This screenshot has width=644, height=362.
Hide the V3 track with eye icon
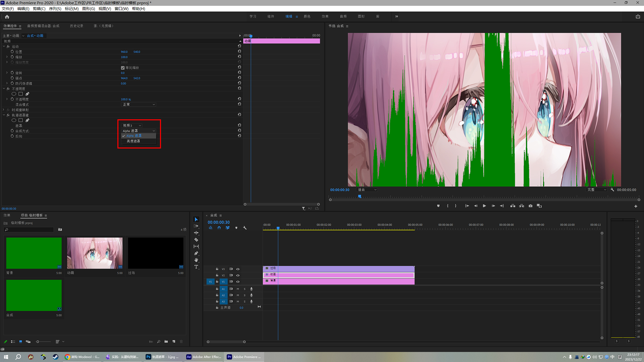tap(238, 269)
